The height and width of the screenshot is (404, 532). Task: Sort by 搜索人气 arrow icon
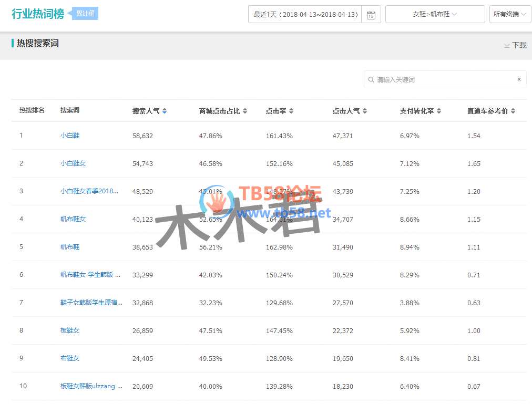pos(165,111)
